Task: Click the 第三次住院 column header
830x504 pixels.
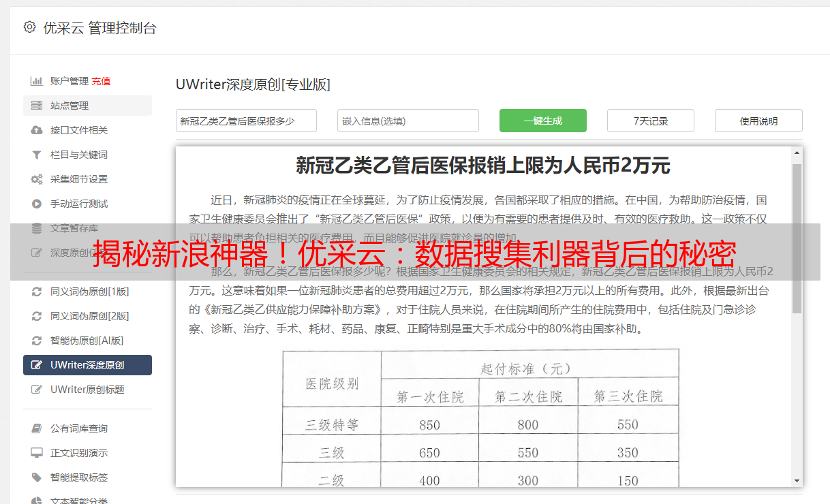Action: tap(628, 396)
